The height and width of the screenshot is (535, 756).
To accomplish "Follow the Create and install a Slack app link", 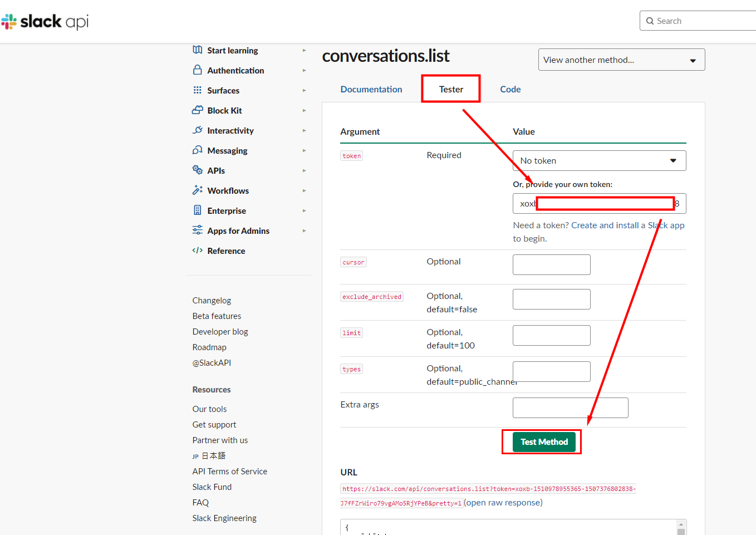I will (x=627, y=225).
